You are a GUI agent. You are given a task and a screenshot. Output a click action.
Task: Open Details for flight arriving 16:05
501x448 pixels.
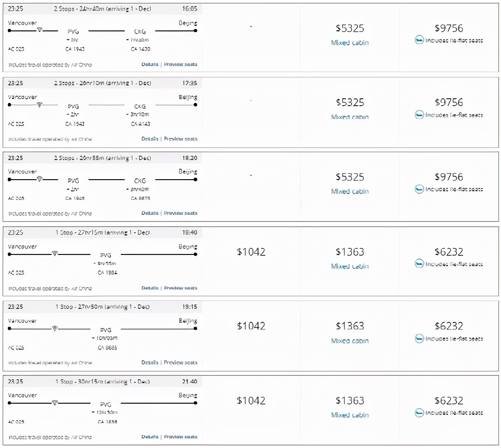coord(150,64)
